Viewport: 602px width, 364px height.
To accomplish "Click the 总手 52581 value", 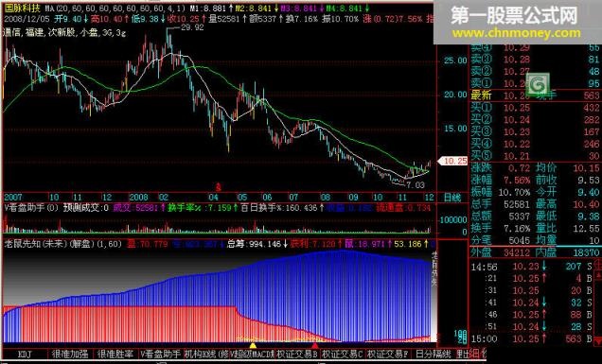I will coord(517,204).
